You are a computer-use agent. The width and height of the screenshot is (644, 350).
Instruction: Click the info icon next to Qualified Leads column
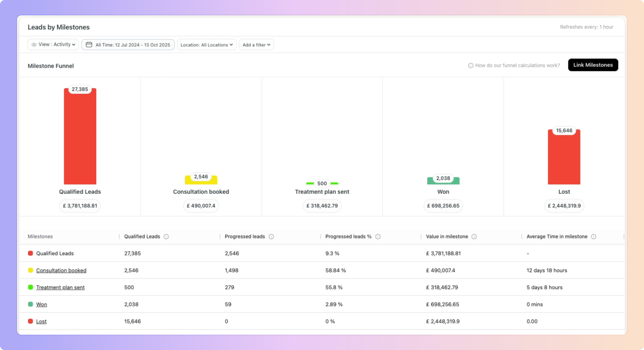[x=166, y=237]
